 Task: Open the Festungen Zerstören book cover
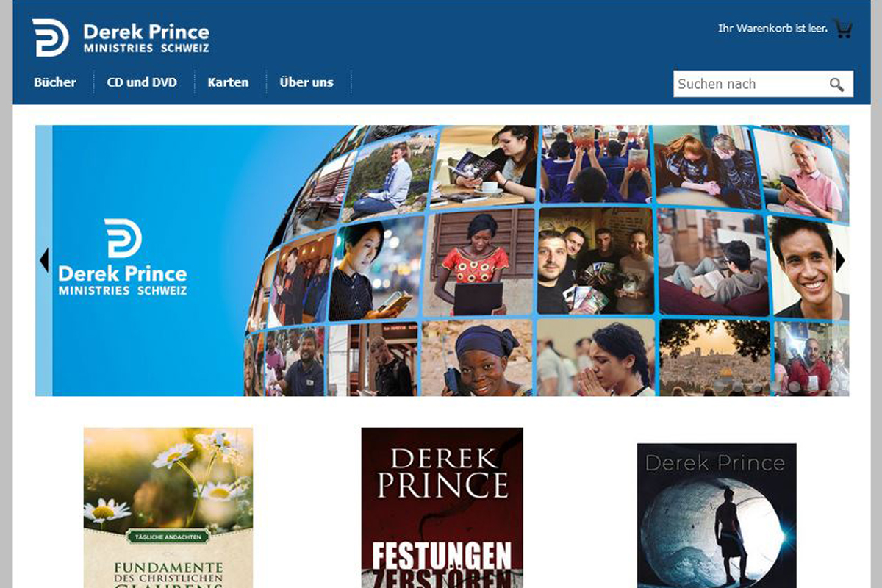click(442, 508)
